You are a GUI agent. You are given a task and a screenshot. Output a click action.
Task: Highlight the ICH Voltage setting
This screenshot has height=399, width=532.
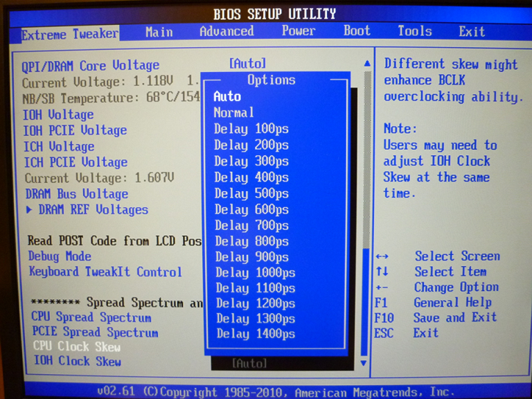pyautogui.click(x=59, y=147)
